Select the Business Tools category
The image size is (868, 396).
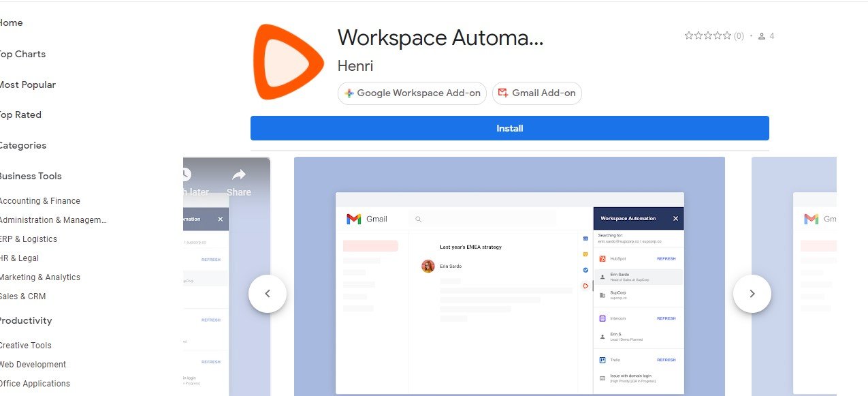pyautogui.click(x=30, y=176)
